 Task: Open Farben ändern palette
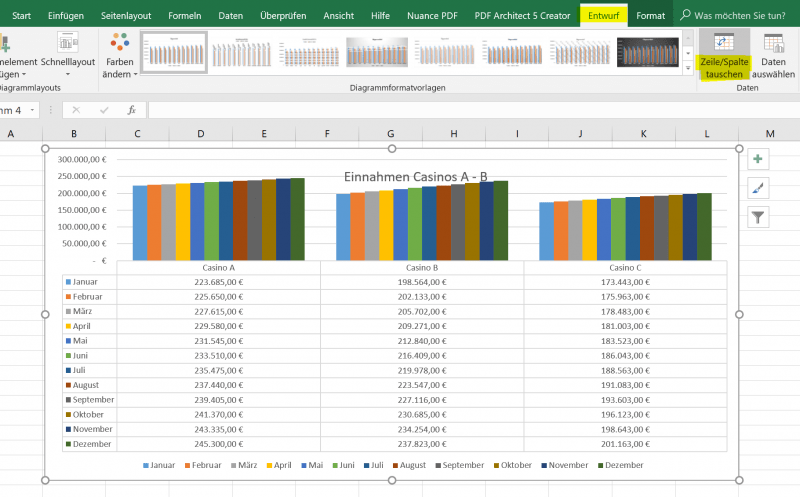(x=119, y=56)
